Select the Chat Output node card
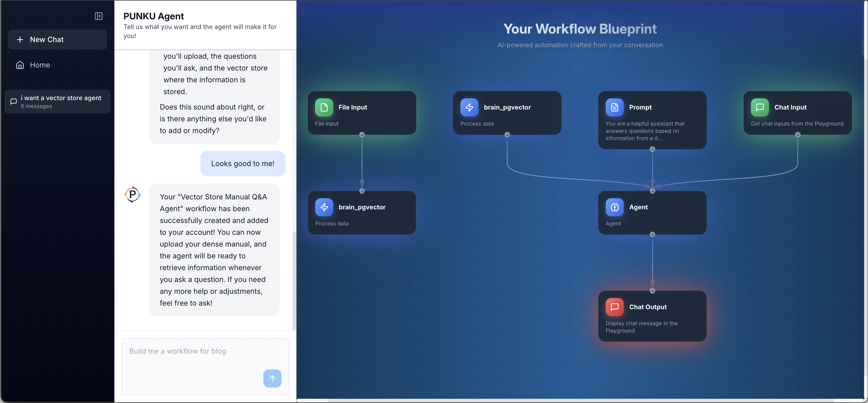 [652, 316]
